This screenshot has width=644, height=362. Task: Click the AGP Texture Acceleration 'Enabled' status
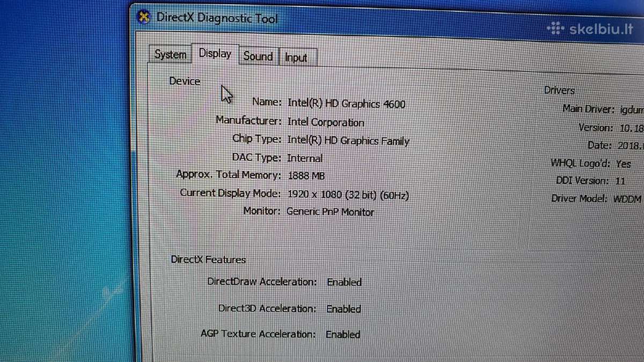click(x=342, y=334)
